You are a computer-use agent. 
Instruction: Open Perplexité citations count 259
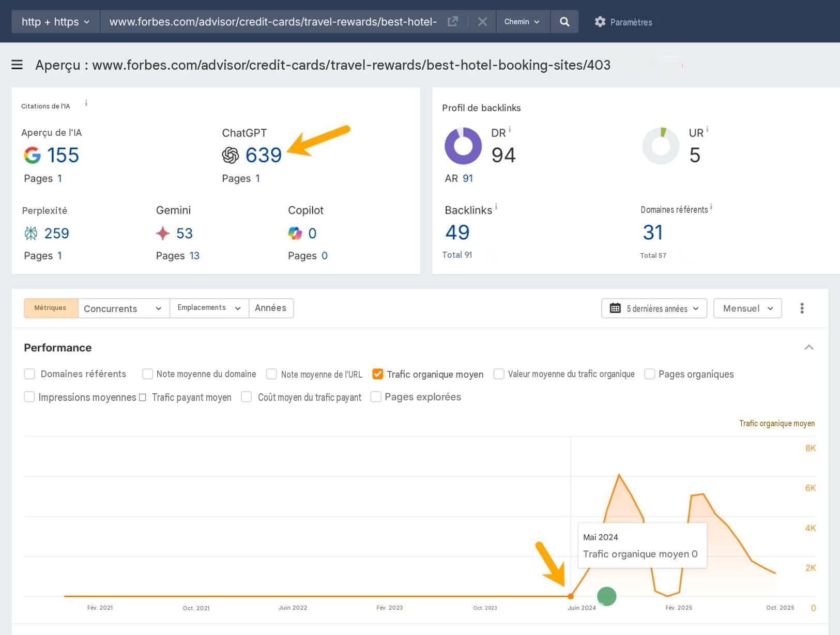pos(57,234)
